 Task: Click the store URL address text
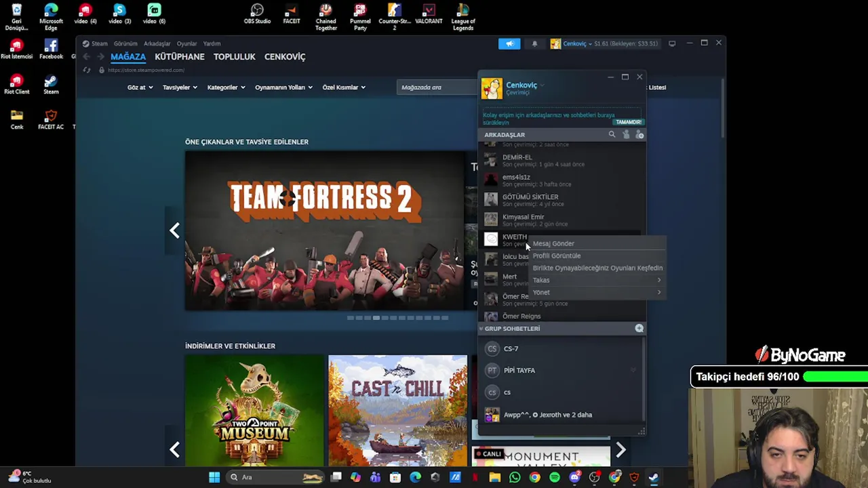pos(146,70)
